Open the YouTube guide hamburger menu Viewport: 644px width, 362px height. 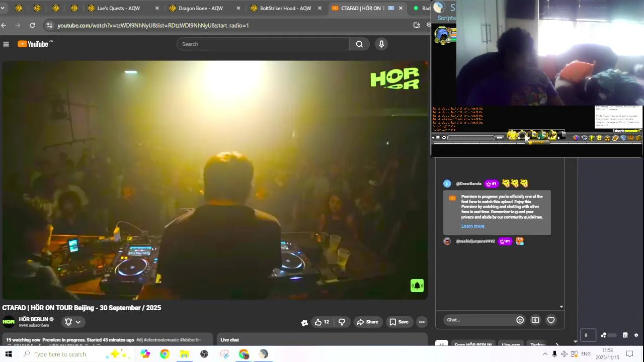(6, 44)
